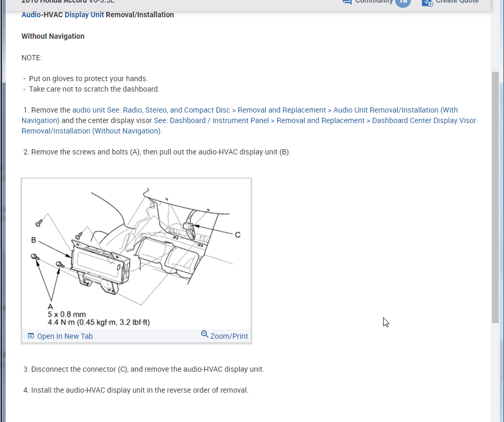Click Zoom/Print under the diagram
The image size is (504, 422).
pos(229,336)
